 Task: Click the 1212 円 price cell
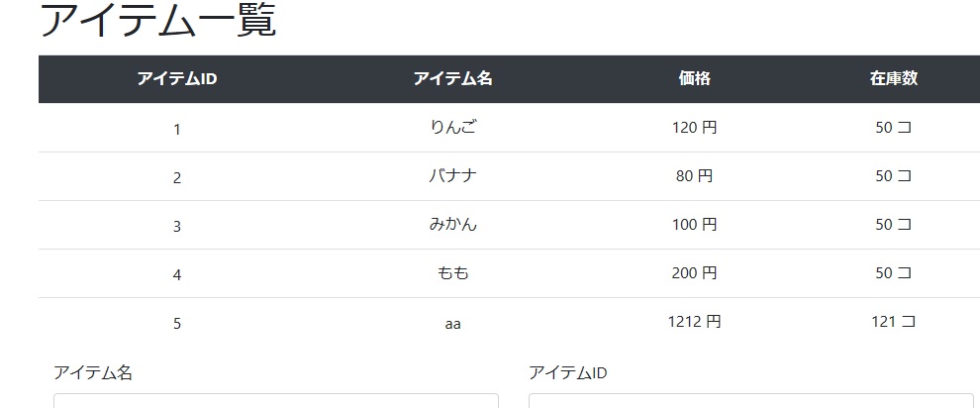pos(694,322)
